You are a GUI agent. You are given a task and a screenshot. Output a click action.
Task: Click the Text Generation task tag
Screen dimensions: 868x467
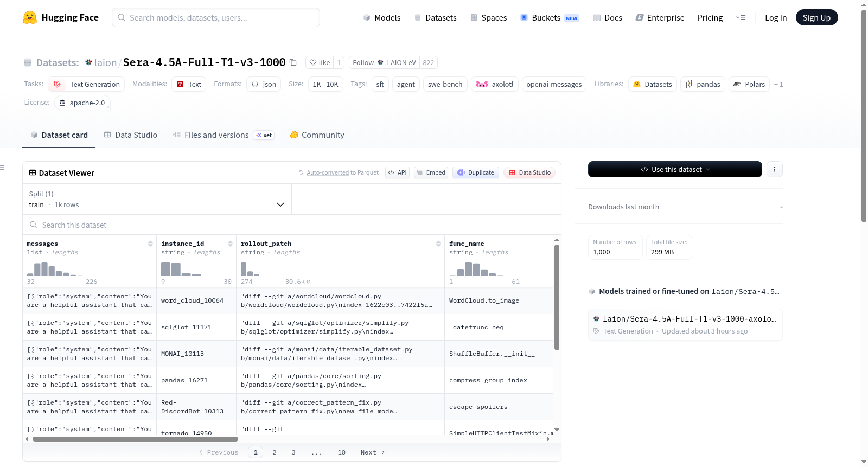87,84
